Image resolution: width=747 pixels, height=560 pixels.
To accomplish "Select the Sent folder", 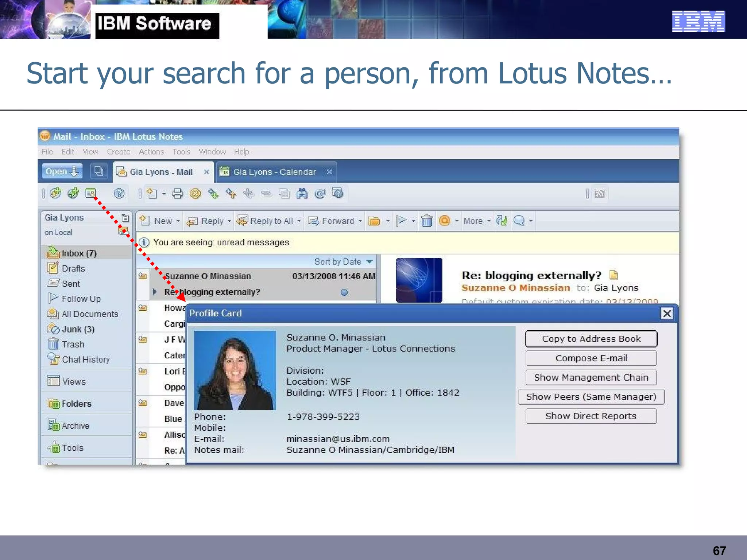I will tap(71, 284).
